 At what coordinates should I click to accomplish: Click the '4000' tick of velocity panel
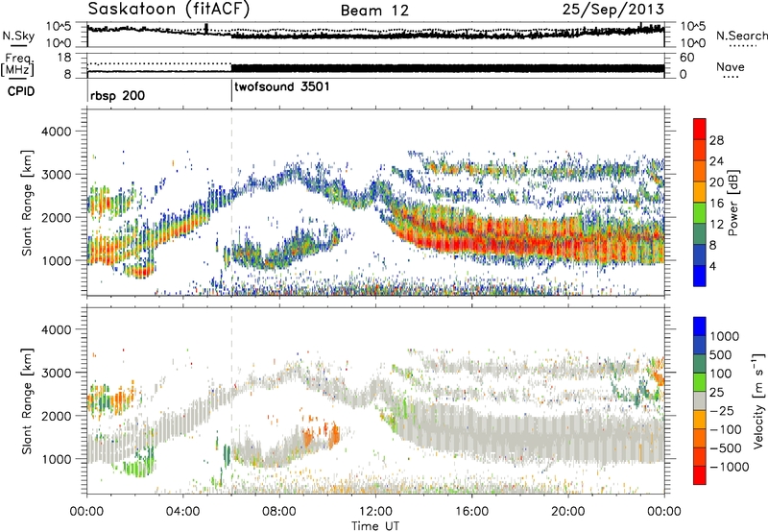click(56, 329)
